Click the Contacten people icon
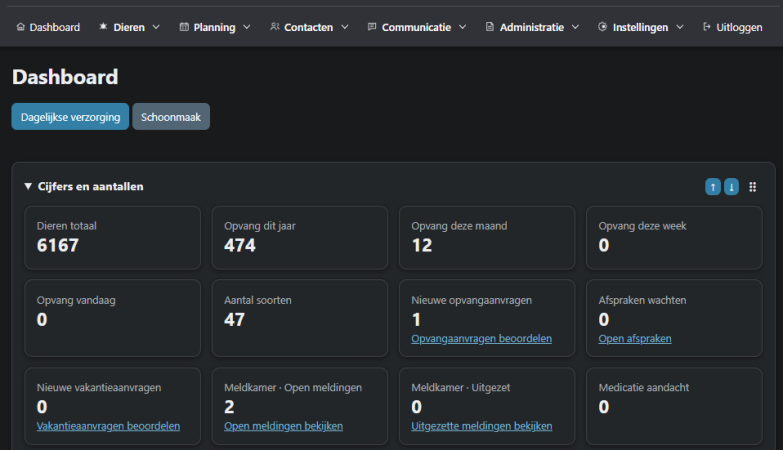 click(x=275, y=27)
